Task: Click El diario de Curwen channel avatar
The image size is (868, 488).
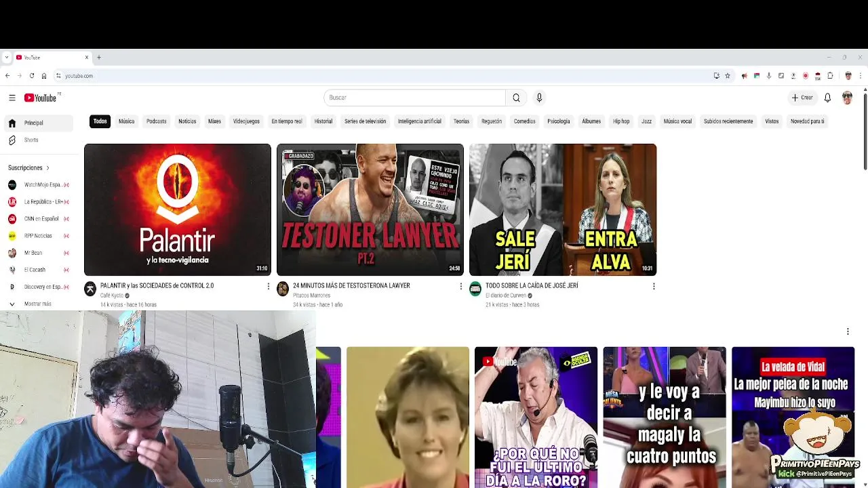Action: (475, 289)
